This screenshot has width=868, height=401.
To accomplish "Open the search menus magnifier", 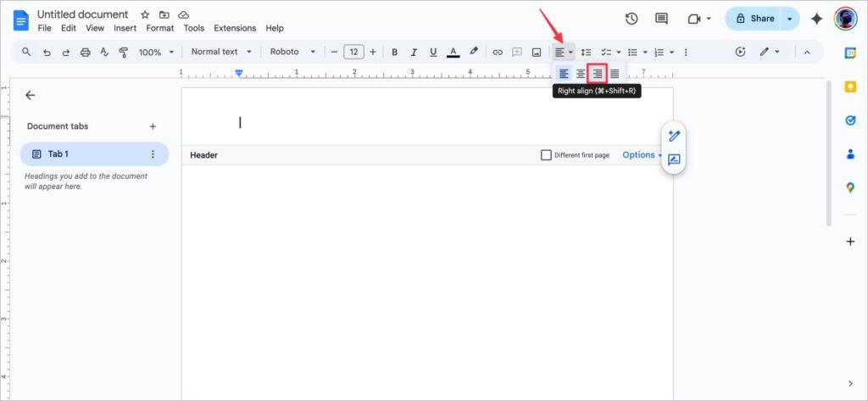I will pos(26,52).
